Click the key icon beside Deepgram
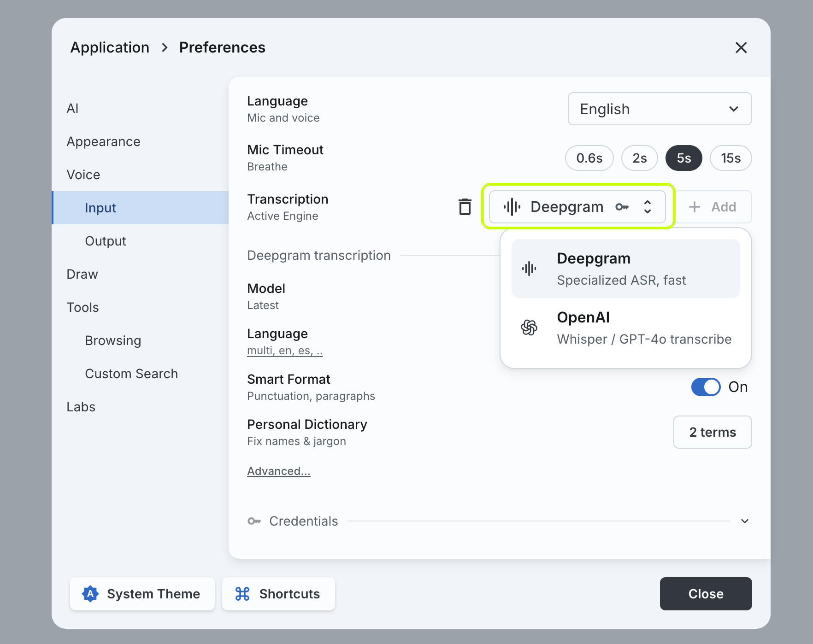Viewport: 813px width, 644px height. tap(622, 207)
